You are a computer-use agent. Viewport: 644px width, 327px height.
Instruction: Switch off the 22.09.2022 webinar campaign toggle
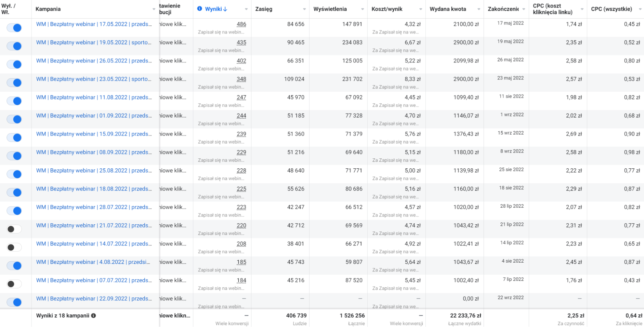click(x=14, y=302)
